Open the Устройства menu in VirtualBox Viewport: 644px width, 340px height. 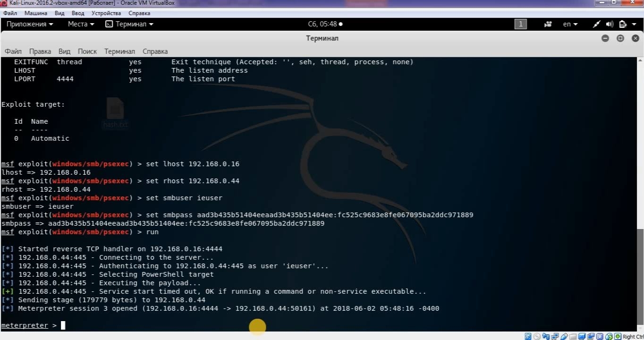(106, 13)
